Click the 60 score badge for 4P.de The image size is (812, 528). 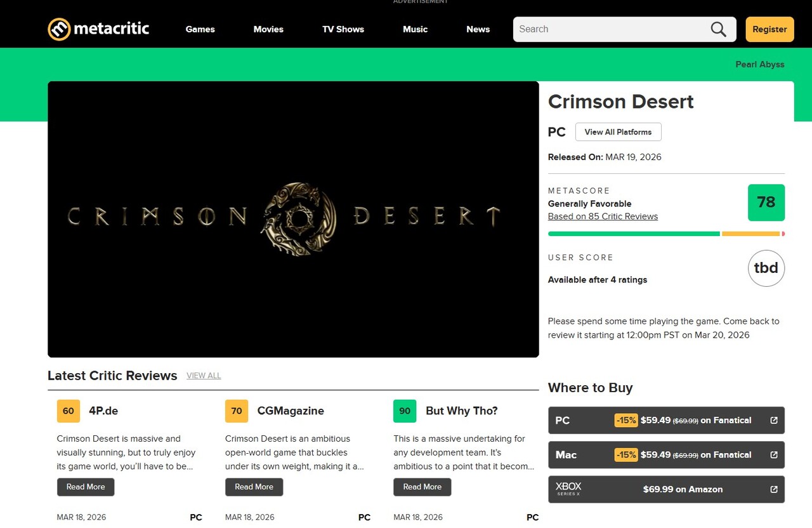coord(69,411)
